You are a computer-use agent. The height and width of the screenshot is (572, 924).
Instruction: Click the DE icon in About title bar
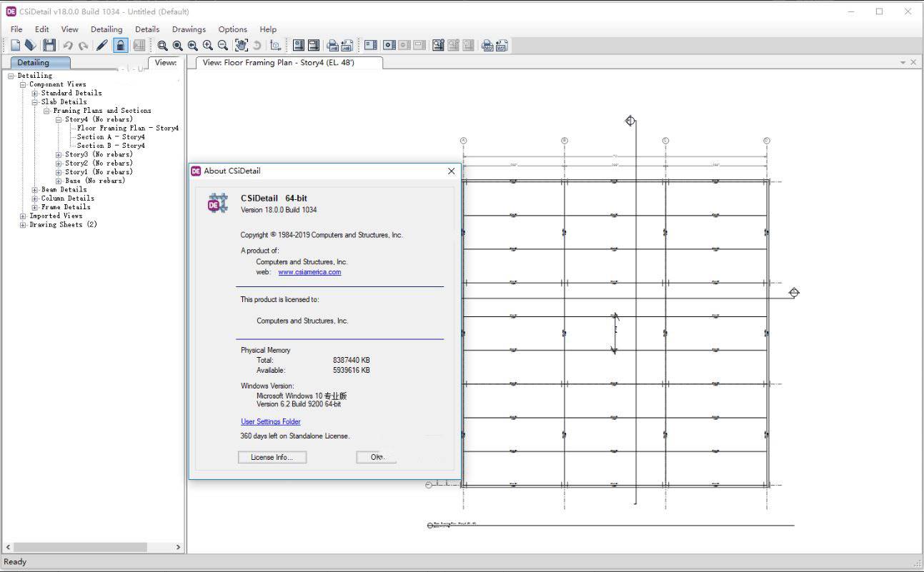(x=196, y=171)
